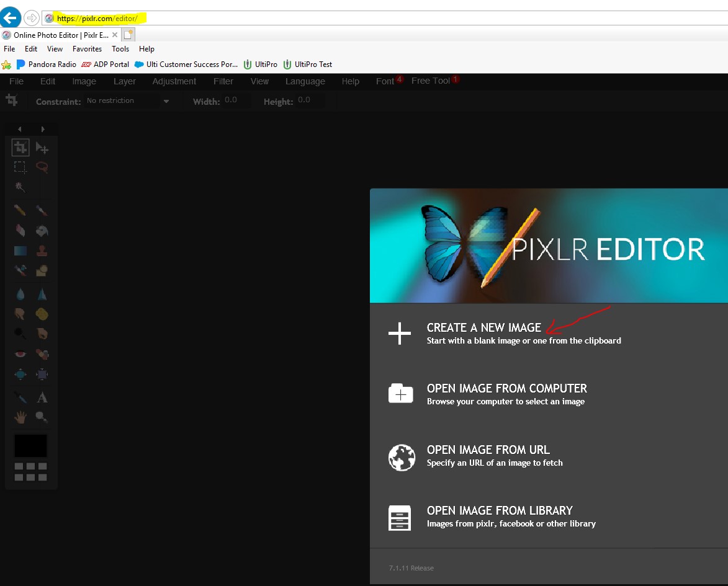Select the Zoom magnifier tool
The height and width of the screenshot is (586, 728).
pos(42,417)
